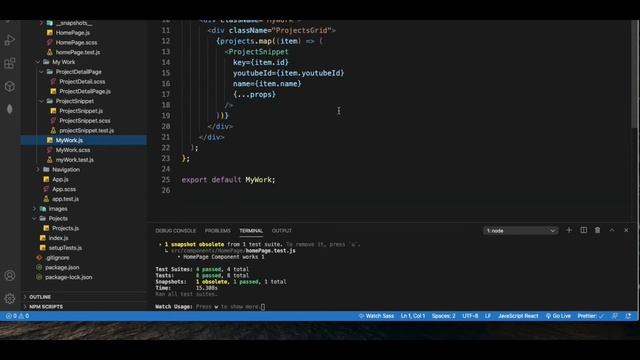The image size is (640, 360).
Task: Open HomePage.js file
Action: (x=73, y=33)
